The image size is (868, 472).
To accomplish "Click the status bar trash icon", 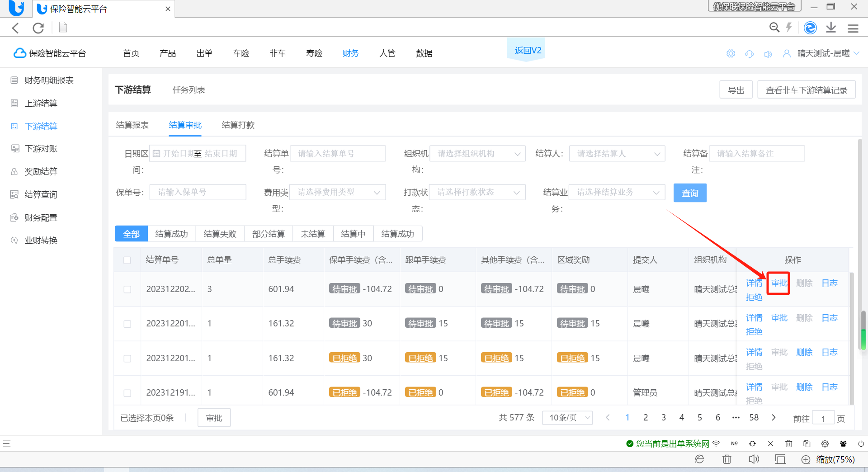I will tap(788, 444).
